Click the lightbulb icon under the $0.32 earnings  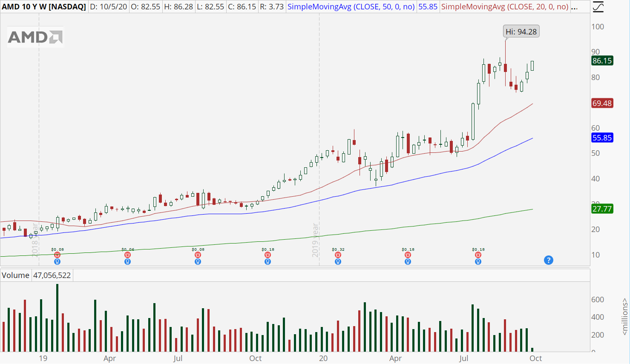338,261
